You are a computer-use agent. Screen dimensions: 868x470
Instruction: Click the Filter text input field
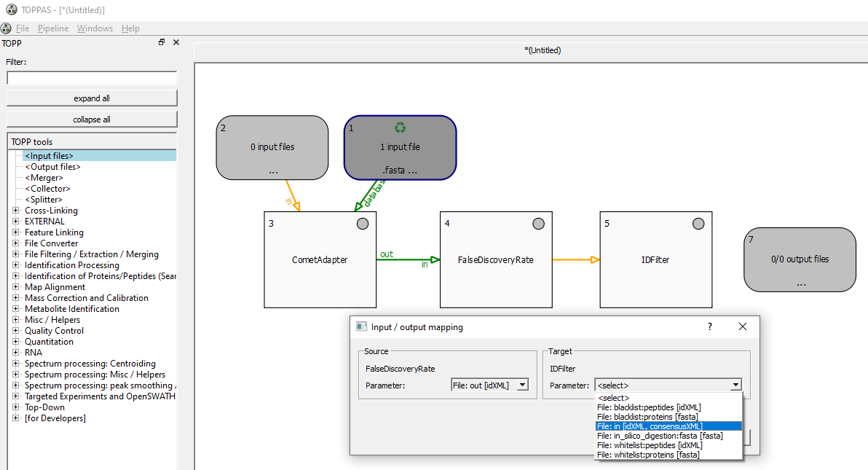[92, 78]
